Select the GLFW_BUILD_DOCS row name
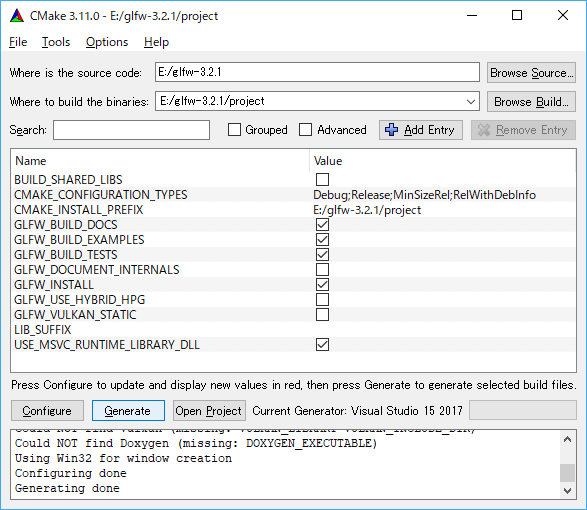Image resolution: width=587 pixels, height=510 pixels. tap(66, 225)
